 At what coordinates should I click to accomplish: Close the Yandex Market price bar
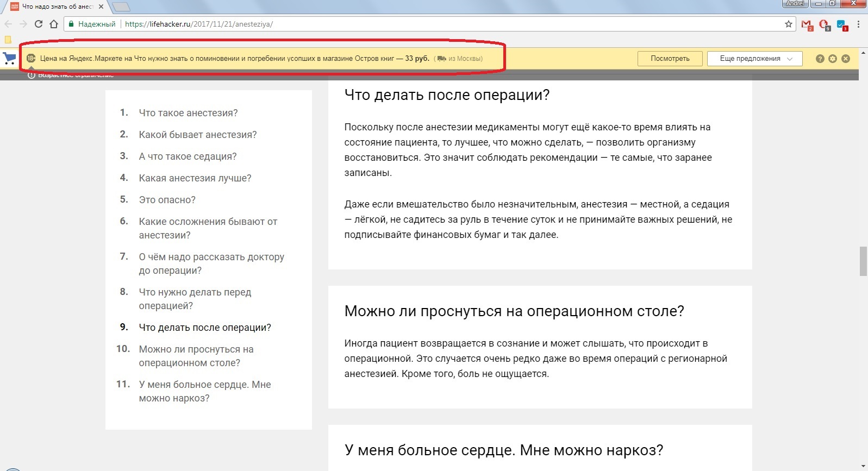click(846, 59)
